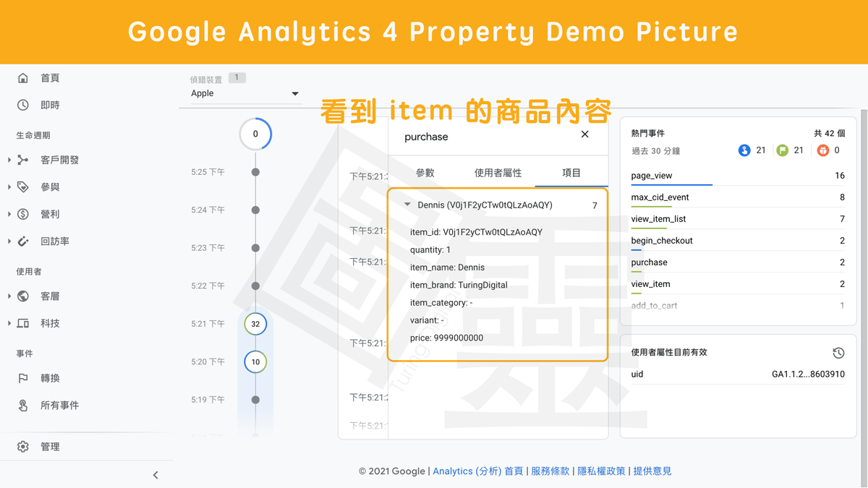
Task: Click the 5:24 下午 timeline dot
Action: 255,210
